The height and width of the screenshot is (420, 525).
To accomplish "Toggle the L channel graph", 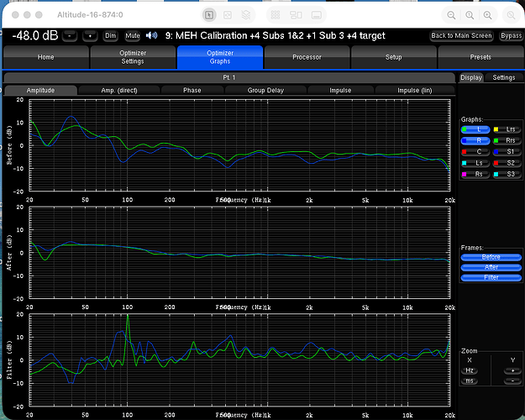I will (x=475, y=130).
